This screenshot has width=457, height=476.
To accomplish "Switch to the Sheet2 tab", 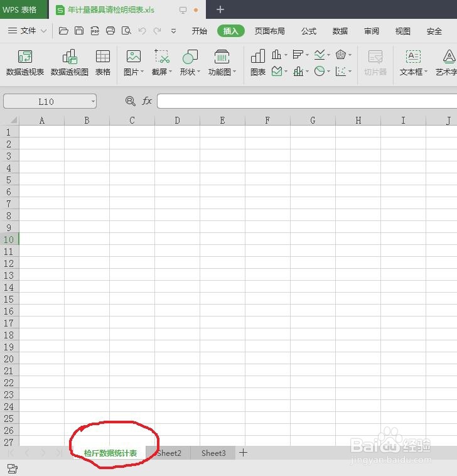I will [169, 453].
